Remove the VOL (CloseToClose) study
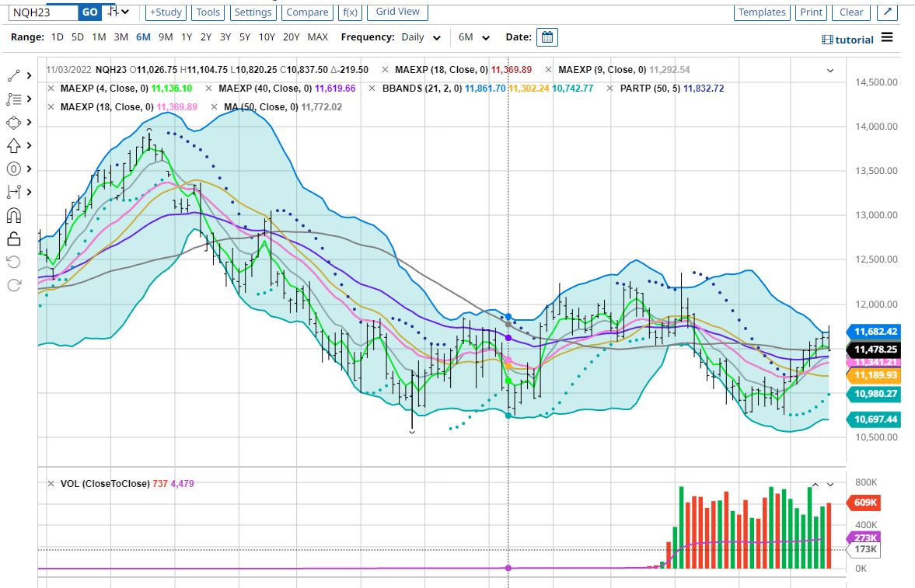915x588 pixels. tap(51, 484)
